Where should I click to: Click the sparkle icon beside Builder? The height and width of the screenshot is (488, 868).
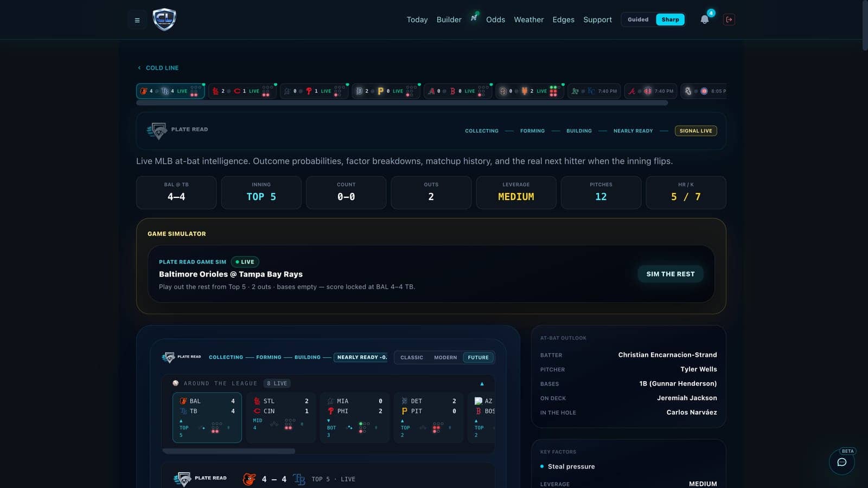[x=474, y=17]
